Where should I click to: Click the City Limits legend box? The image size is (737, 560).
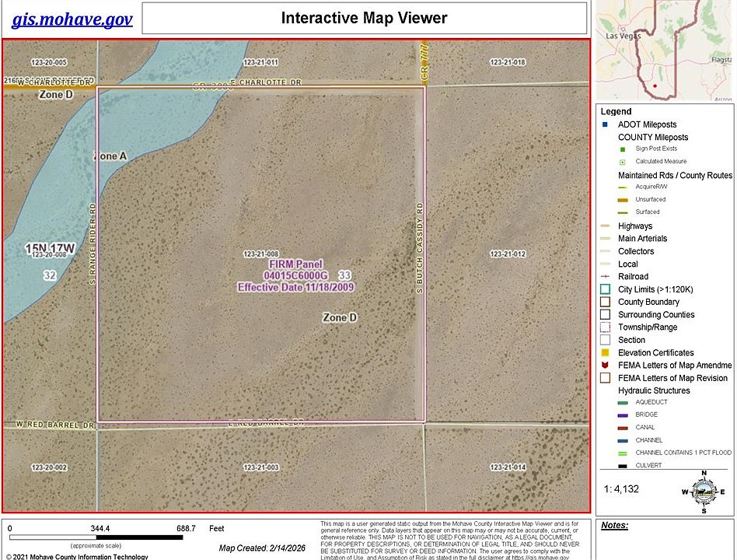click(606, 289)
